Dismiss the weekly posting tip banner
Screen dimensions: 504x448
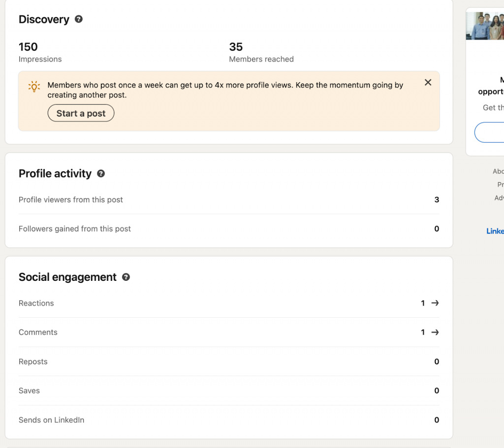coord(428,82)
